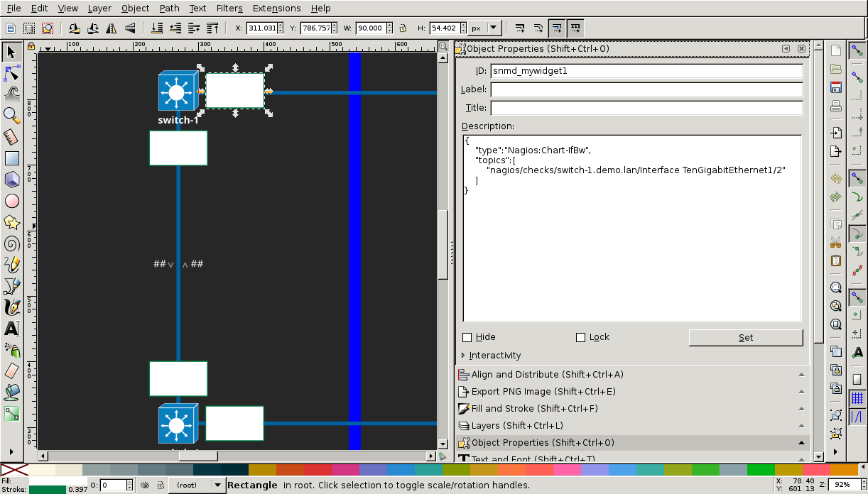The image size is (868, 494).
Task: Click Deselect toolbar icon
Action: (x=48, y=28)
